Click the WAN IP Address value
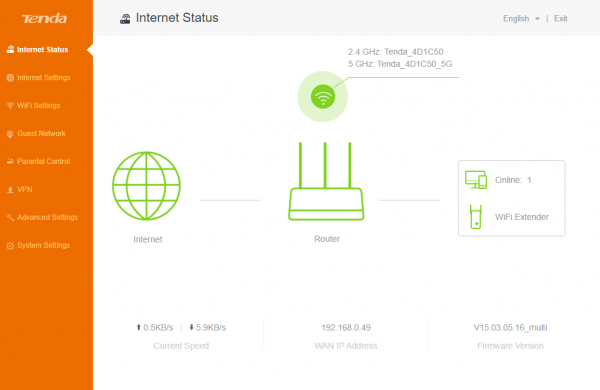Image resolution: width=600 pixels, height=390 pixels. [x=346, y=328]
